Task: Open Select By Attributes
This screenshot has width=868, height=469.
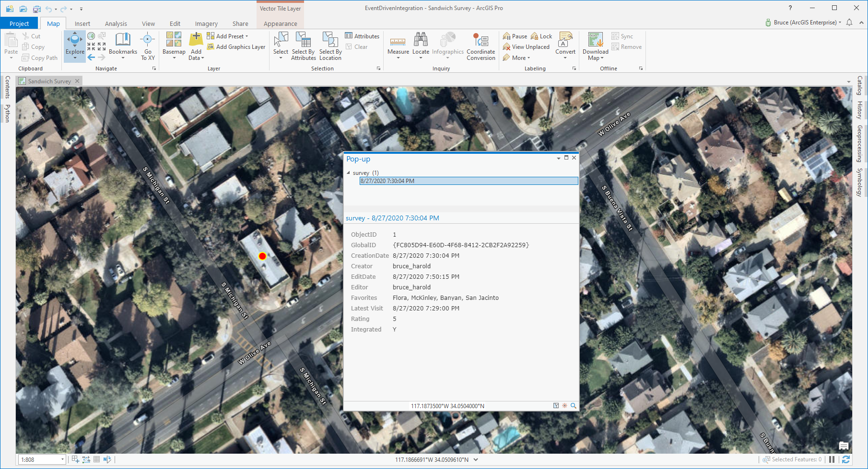Action: pyautogui.click(x=304, y=46)
